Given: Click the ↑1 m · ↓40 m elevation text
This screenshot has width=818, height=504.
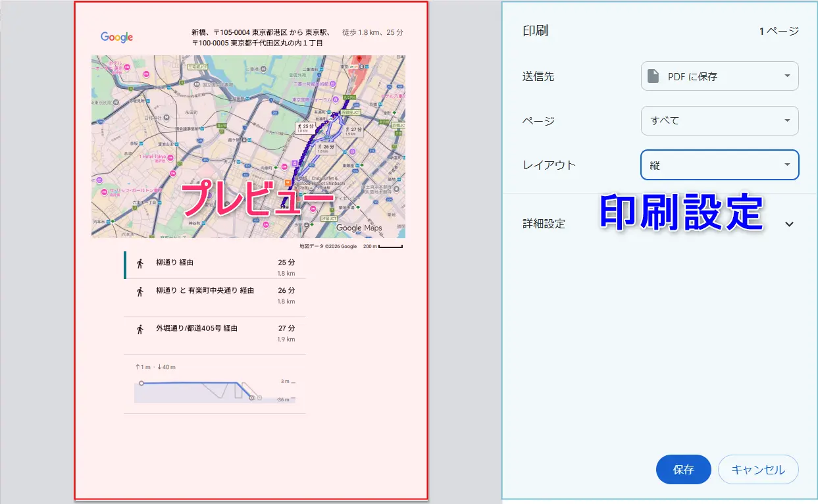Looking at the screenshot, I should 155,367.
